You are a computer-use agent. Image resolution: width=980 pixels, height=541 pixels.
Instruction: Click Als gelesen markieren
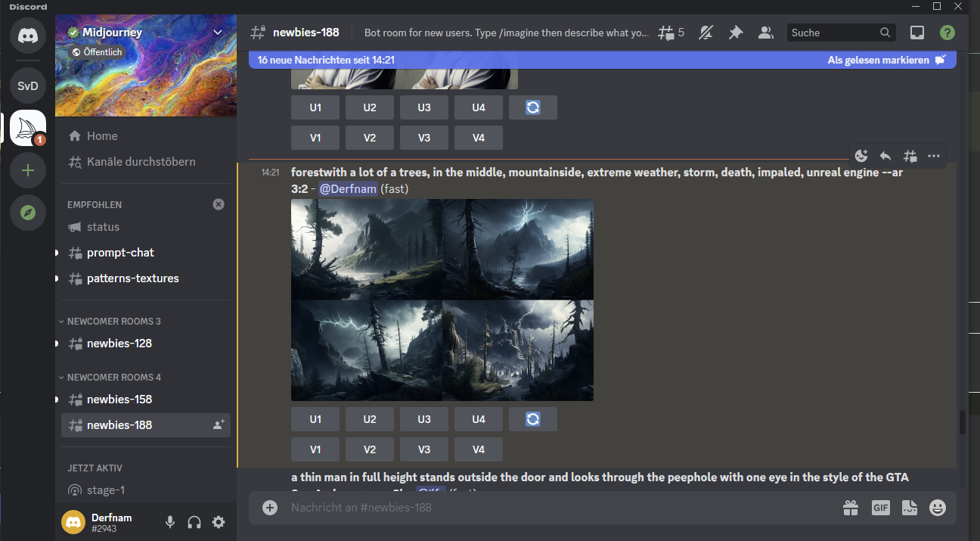tap(886, 60)
